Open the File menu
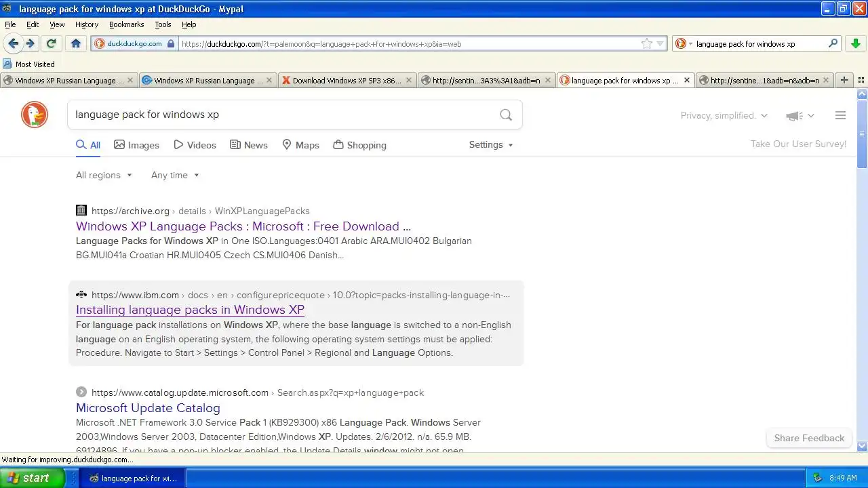The width and height of the screenshot is (868, 488). pyautogui.click(x=10, y=24)
